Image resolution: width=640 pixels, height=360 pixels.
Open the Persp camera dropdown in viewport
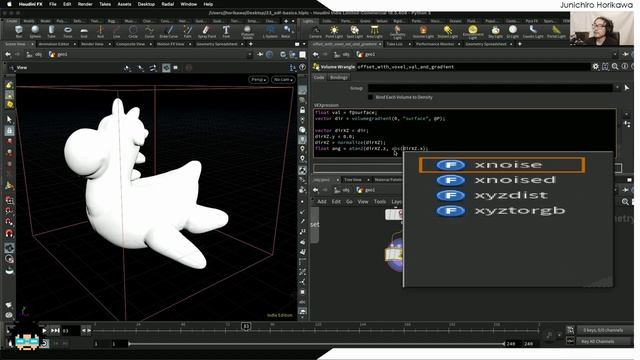(258, 80)
